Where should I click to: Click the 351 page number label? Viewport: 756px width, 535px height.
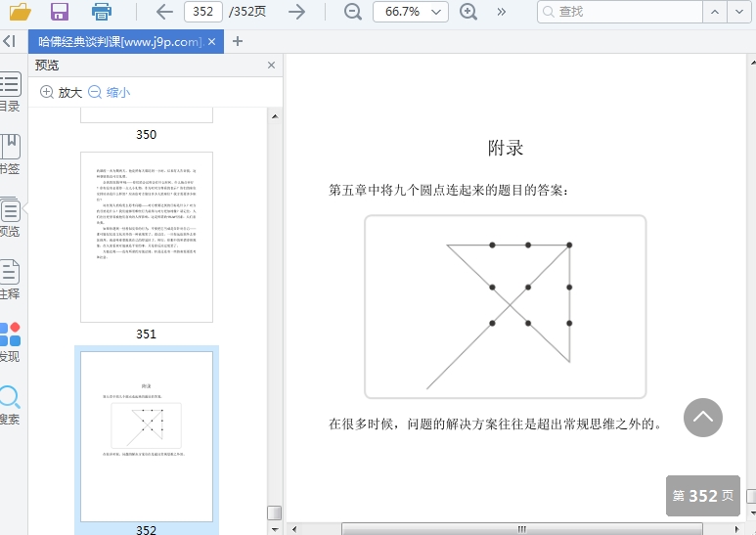click(x=146, y=334)
